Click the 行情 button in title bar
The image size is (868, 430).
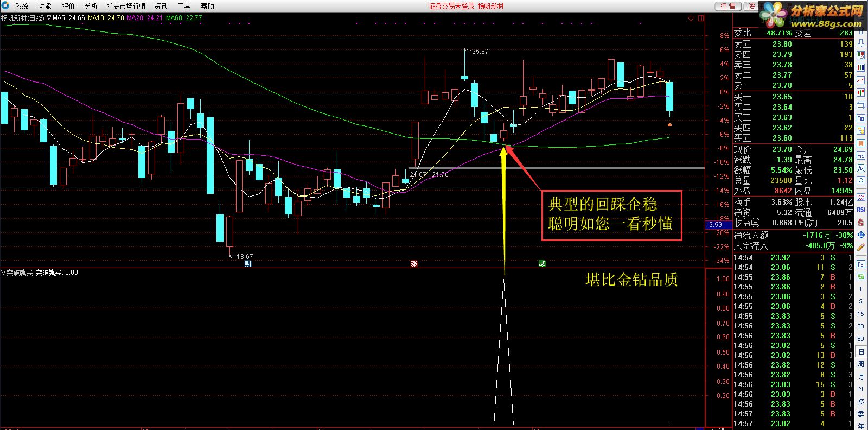pos(727,6)
